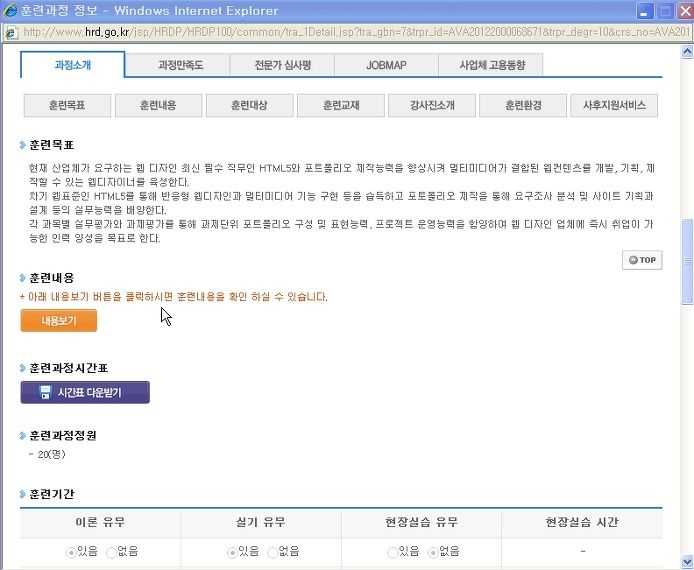This screenshot has width=694, height=570.
Task: Download timetable via 시간표 다운받기
Action: (85, 392)
